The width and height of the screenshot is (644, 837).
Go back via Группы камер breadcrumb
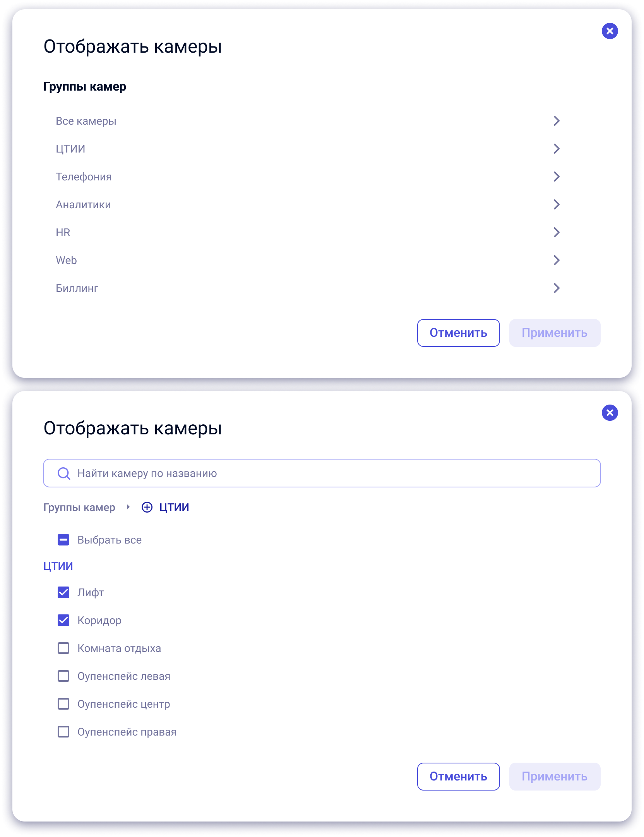[79, 508]
